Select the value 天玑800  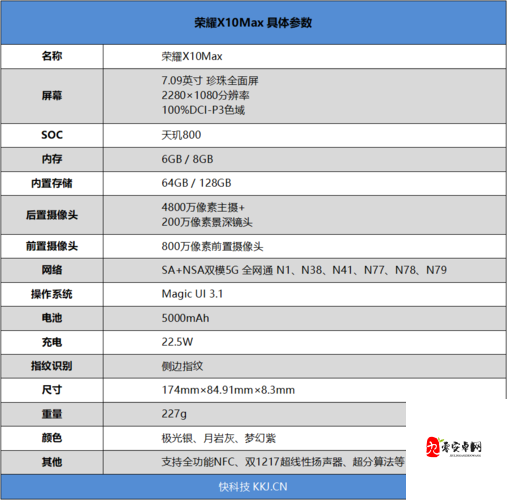(x=181, y=135)
